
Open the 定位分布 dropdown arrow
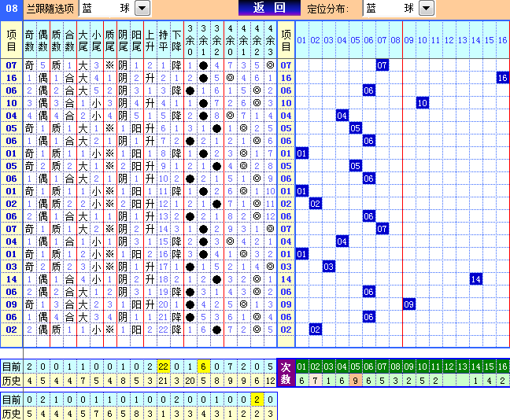pyautogui.click(x=427, y=8)
